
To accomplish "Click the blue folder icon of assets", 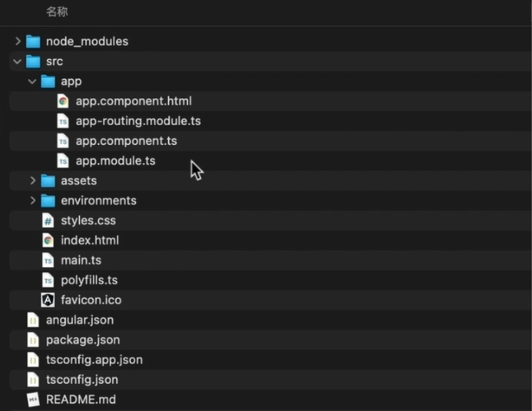I will 48,180.
